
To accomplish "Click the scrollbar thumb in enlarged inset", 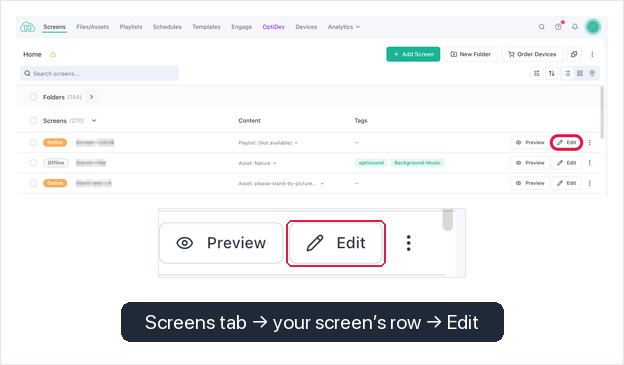I will 448,220.
